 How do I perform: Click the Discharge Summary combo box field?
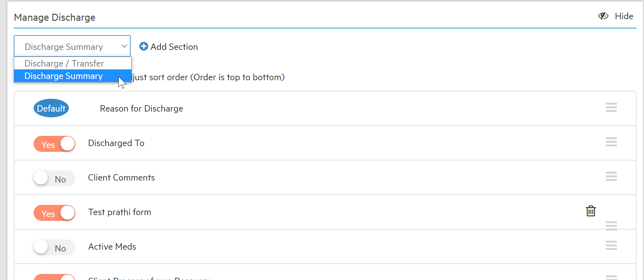tap(64, 47)
